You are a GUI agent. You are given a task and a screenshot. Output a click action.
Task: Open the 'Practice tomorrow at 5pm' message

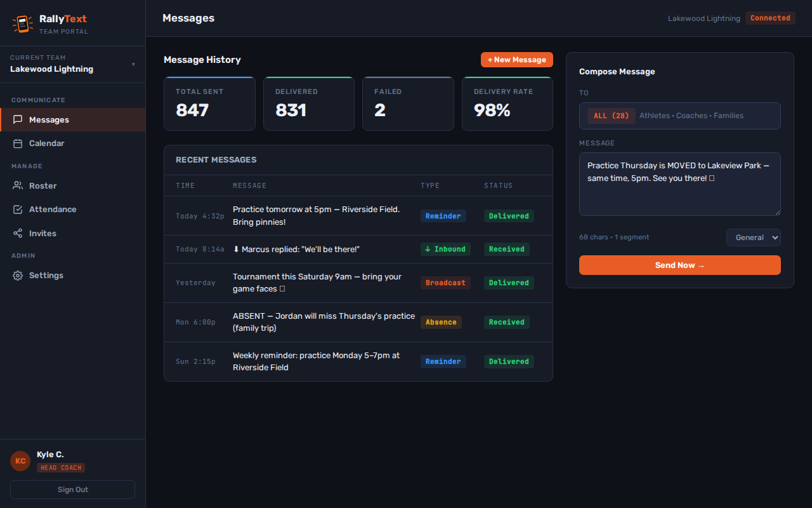pos(358,216)
